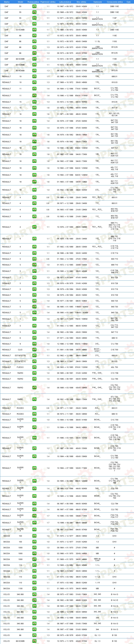Click fuel icon in Renault 5 689 710 row
Screen dimensions: 134x644
pyautogui.click(x=34, y=265)
